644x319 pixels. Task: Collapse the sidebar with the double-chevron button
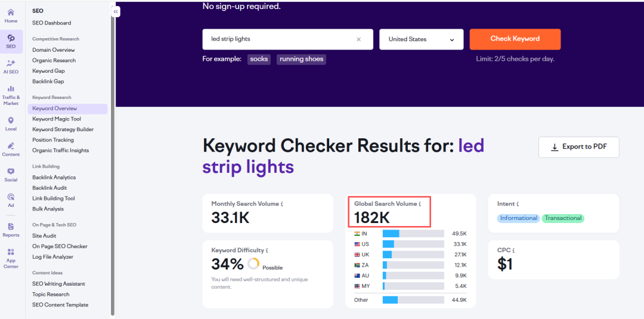(x=116, y=12)
